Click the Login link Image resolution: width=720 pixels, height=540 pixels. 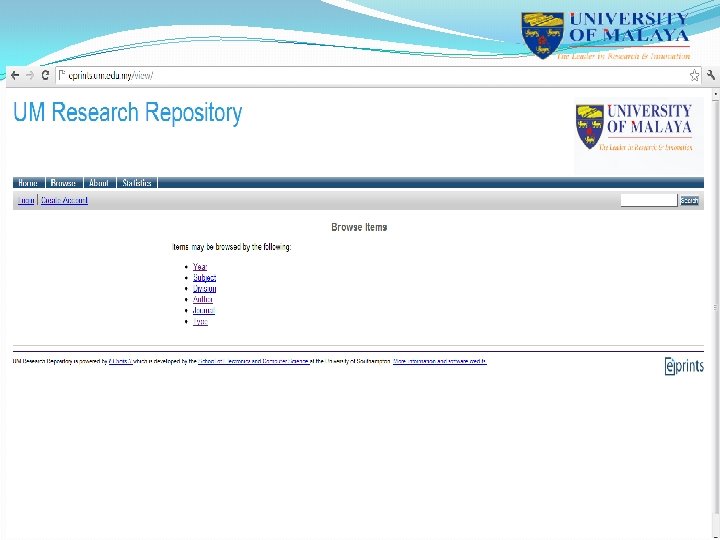click(x=26, y=201)
